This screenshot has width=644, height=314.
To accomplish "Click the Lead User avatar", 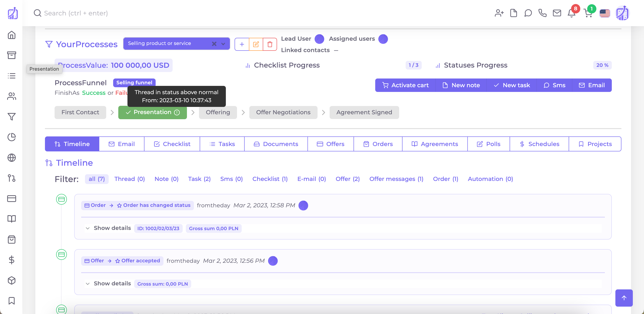I will (319, 39).
